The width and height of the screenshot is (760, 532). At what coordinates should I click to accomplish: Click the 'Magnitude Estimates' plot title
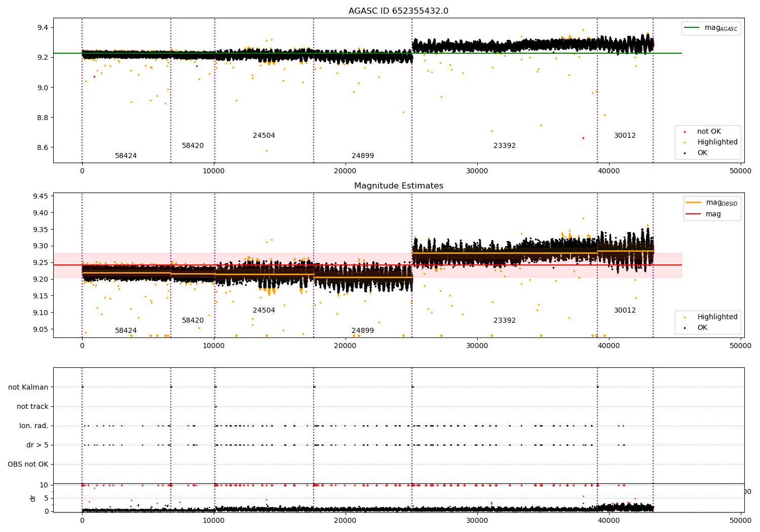(x=398, y=186)
